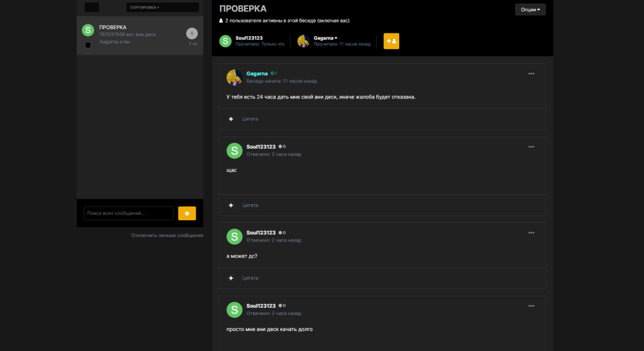Expand the Gagarna participant dropdown

(x=325, y=38)
